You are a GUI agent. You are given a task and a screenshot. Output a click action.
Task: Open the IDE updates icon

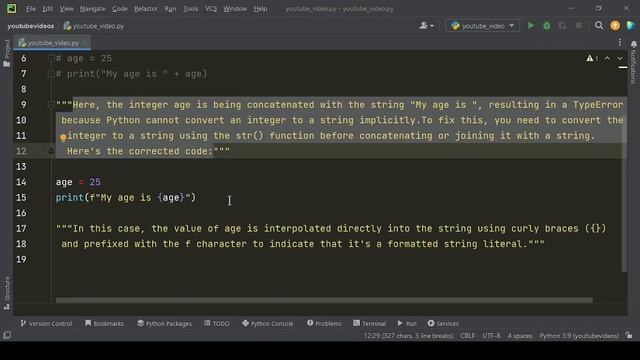pyautogui.click(x=615, y=26)
